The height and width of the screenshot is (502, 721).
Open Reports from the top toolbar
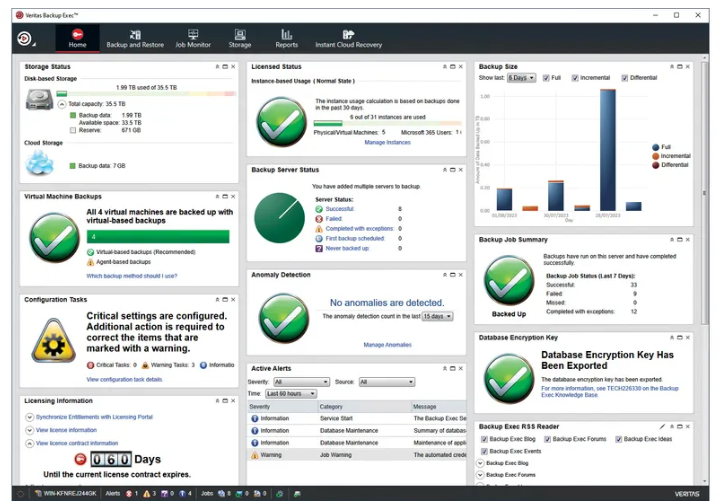(287, 39)
